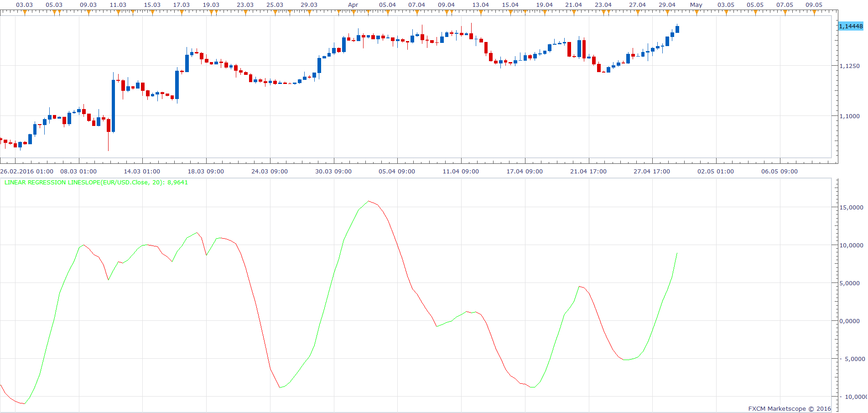Click the 05.03 top date label

tap(54, 5)
